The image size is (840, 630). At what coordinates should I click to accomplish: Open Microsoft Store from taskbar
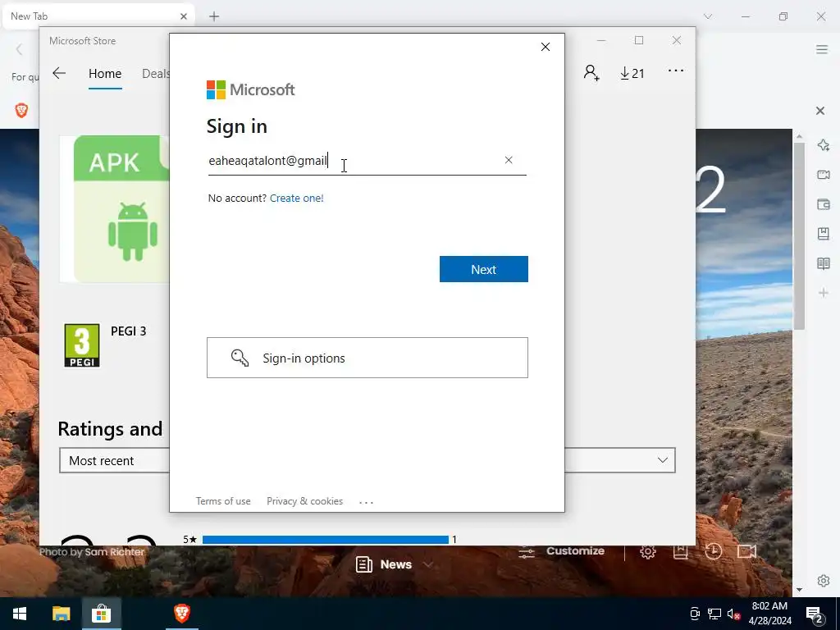point(101,614)
